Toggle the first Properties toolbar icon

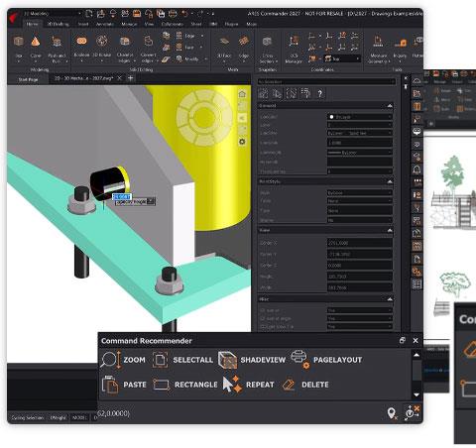point(263,94)
